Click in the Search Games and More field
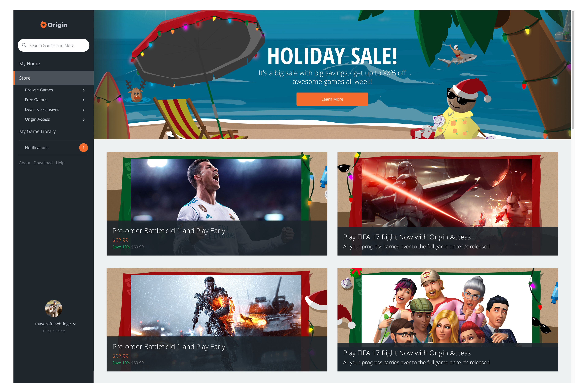This screenshot has height=383, width=588. coord(54,45)
